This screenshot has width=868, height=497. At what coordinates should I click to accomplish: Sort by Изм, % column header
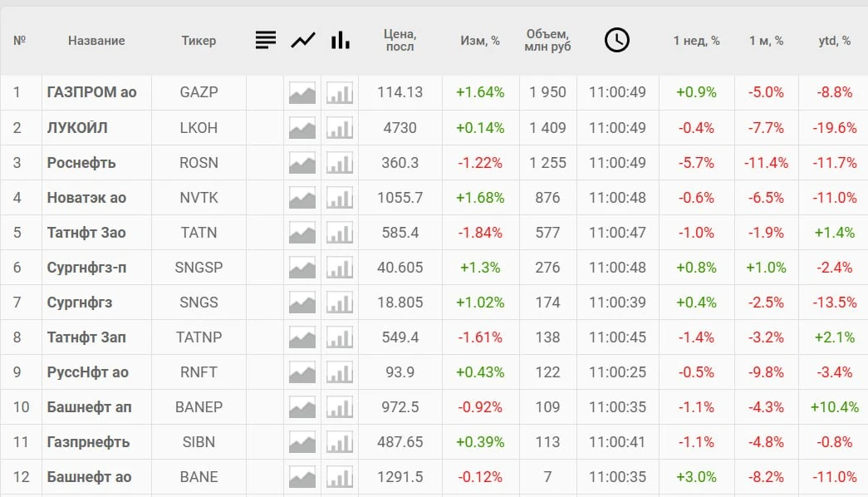[480, 41]
